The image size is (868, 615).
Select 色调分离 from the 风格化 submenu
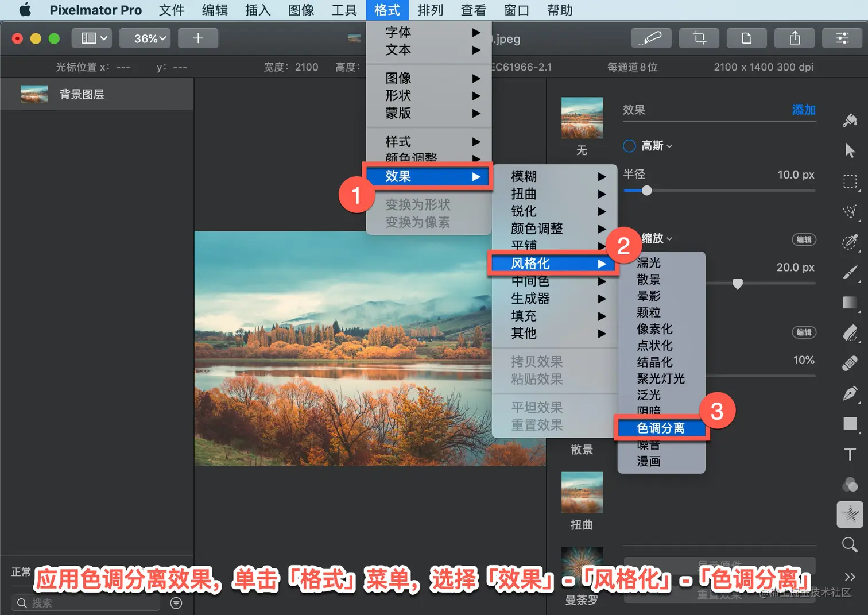pos(661,428)
